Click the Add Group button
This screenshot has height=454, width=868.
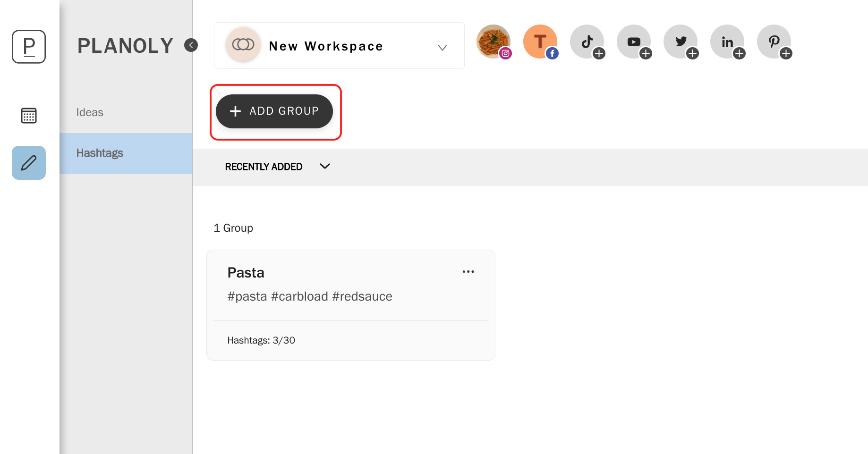pos(274,111)
